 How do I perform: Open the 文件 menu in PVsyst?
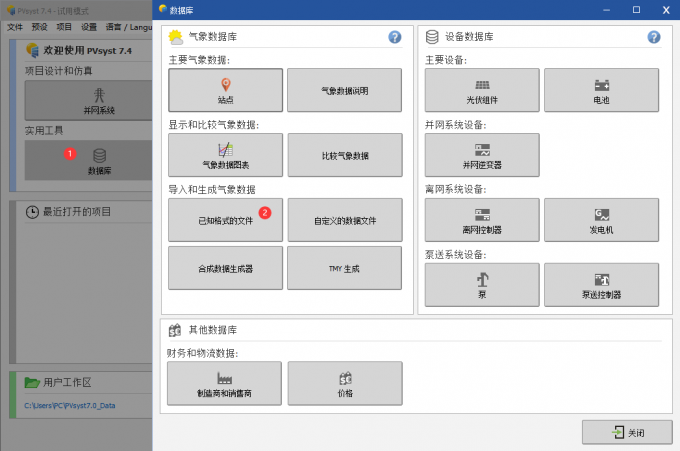pyautogui.click(x=15, y=27)
